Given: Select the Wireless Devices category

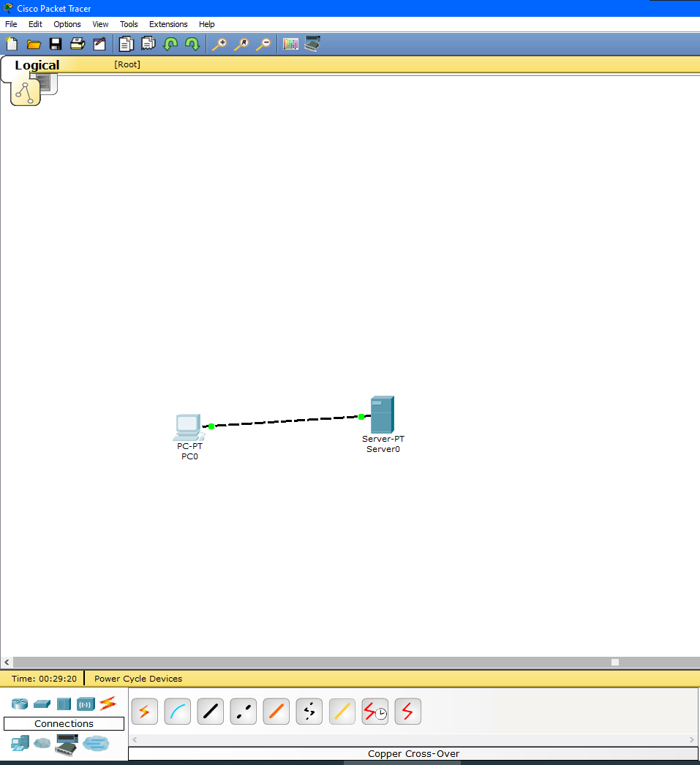Looking at the screenshot, I should click(x=86, y=704).
